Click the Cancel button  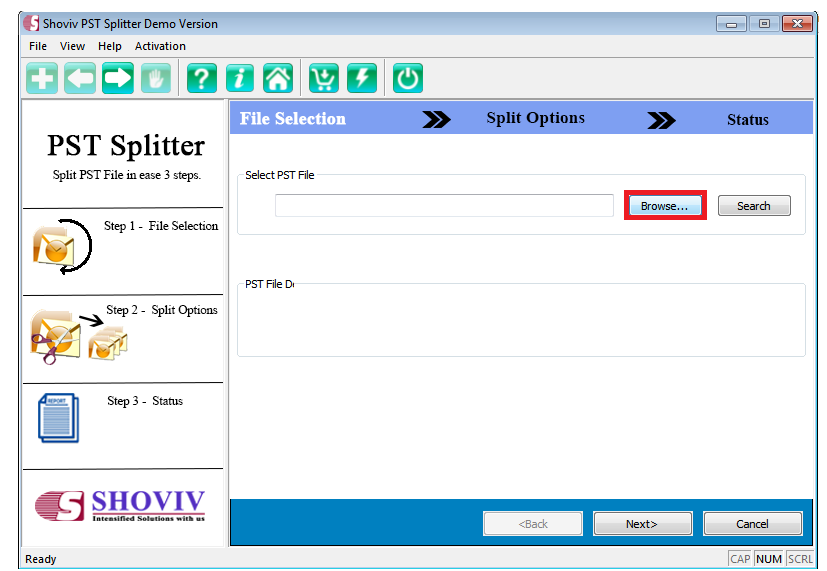(753, 524)
